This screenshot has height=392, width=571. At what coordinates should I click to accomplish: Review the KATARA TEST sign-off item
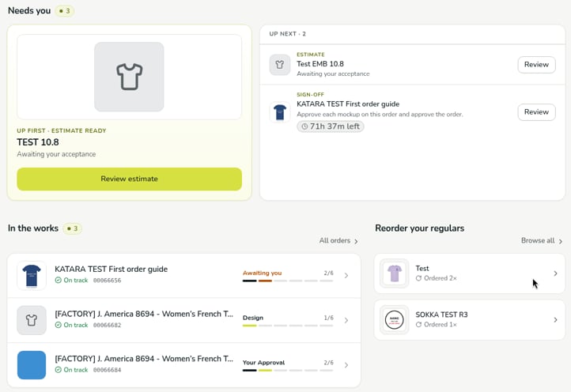click(x=536, y=111)
